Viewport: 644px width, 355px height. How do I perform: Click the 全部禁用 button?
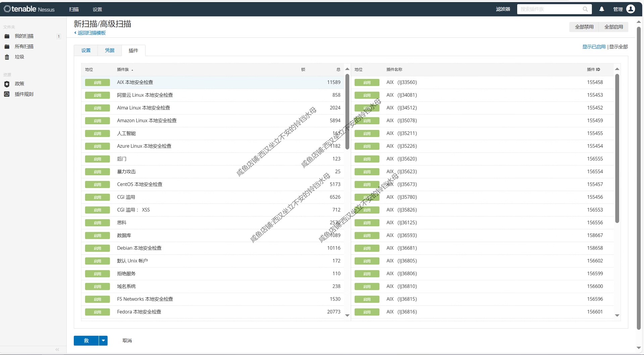tap(584, 27)
